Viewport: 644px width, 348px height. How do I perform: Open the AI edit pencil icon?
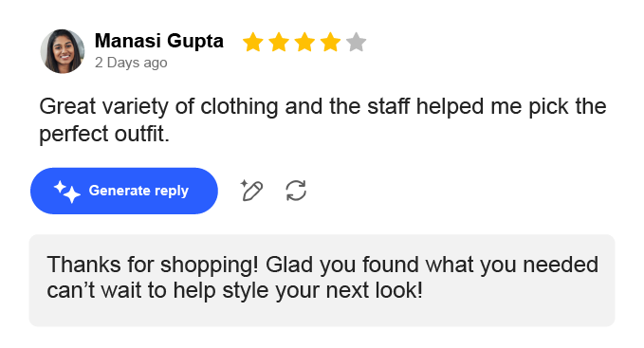coord(251,191)
